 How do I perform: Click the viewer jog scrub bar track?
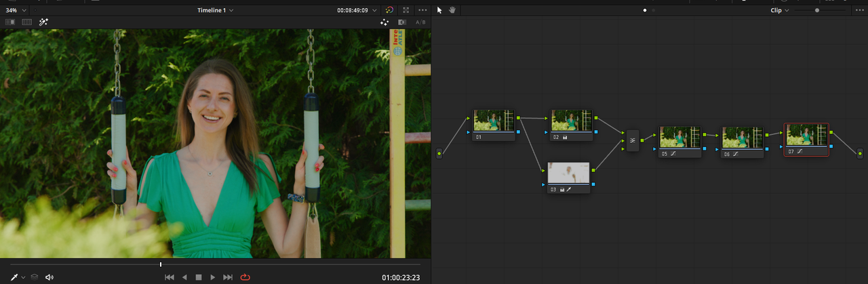point(216,264)
